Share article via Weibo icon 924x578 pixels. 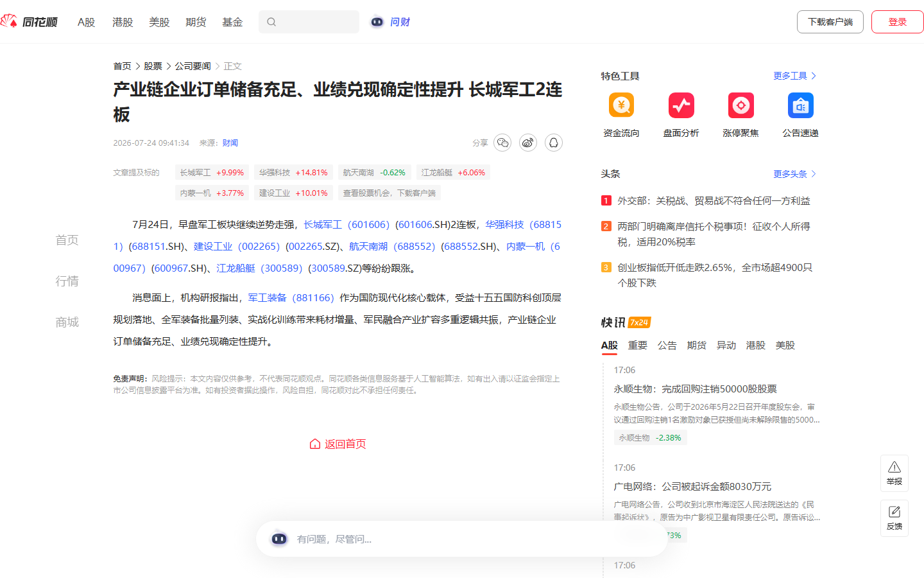click(528, 143)
